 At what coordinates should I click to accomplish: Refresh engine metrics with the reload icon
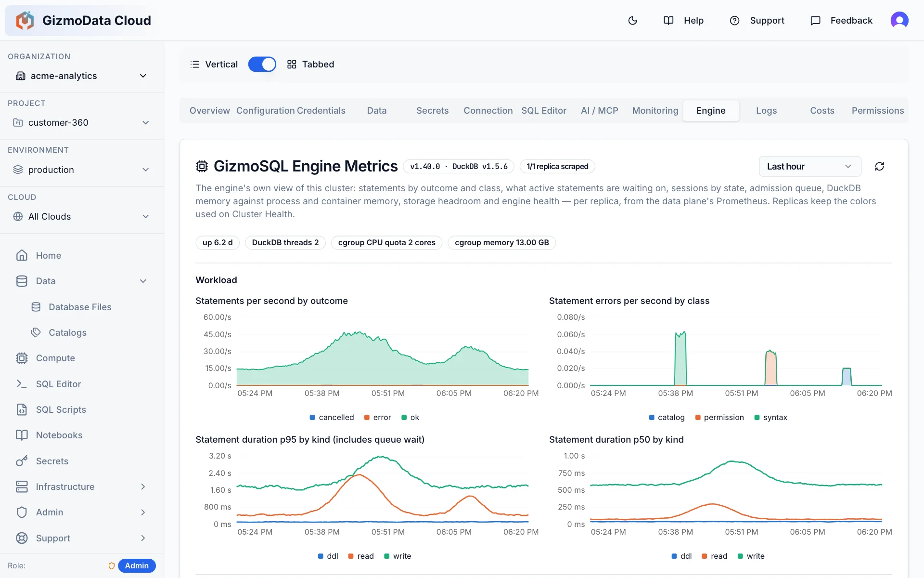(x=879, y=166)
